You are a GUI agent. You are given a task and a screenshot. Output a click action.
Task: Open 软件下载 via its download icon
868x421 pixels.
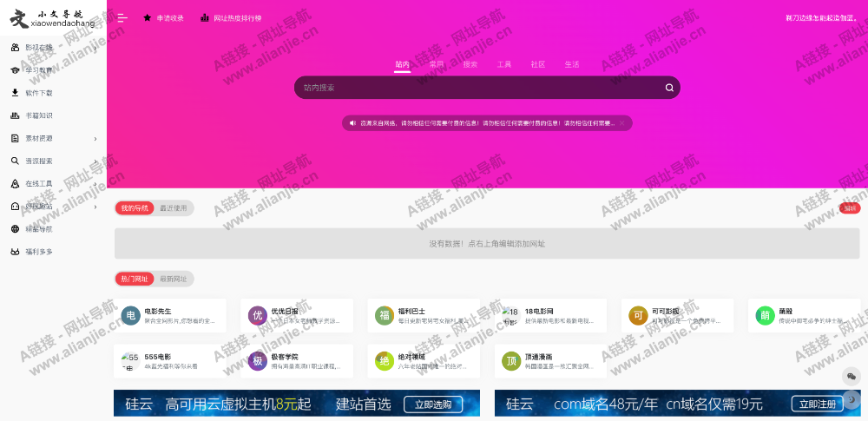point(15,93)
